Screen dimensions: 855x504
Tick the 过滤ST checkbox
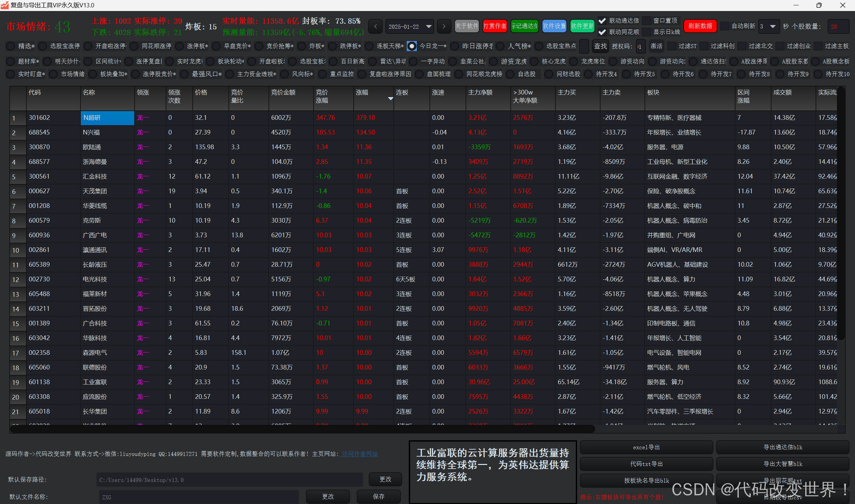[x=671, y=46]
